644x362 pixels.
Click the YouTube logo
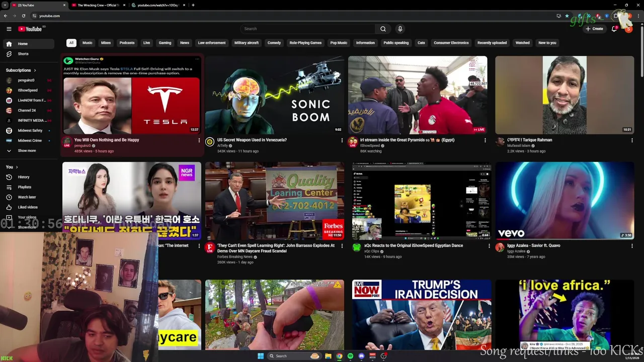pos(30,29)
